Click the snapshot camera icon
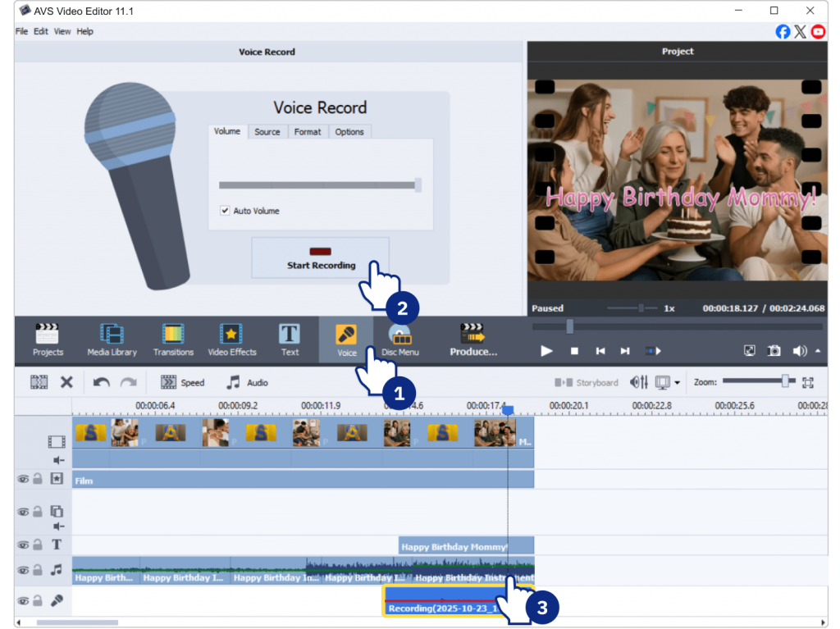840x629 pixels. pos(774,351)
